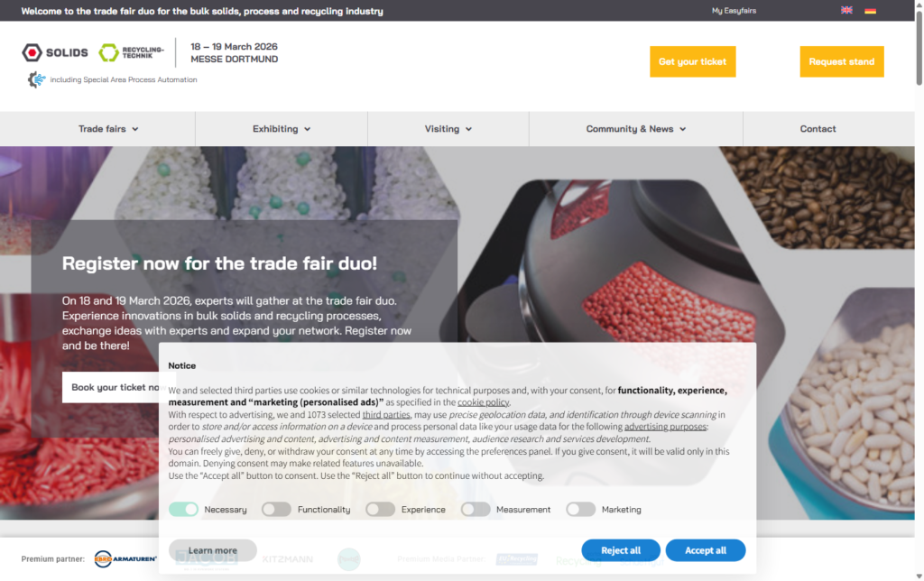924x581 pixels.
Task: Switch language via the German flag
Action: pyautogui.click(x=870, y=10)
